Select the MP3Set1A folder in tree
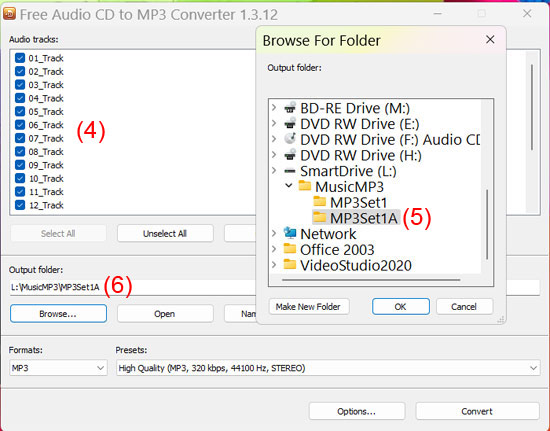550x431 pixels. click(364, 218)
